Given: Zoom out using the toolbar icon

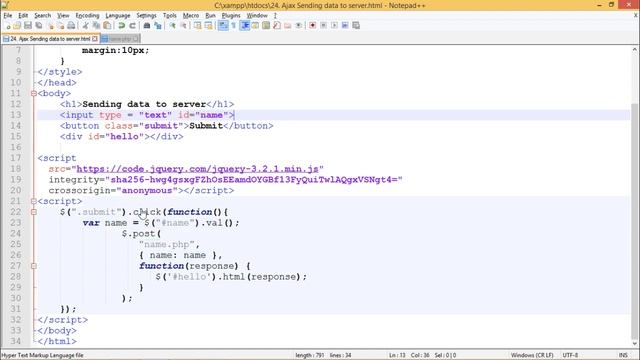Looking at the screenshot, I should point(184,26).
